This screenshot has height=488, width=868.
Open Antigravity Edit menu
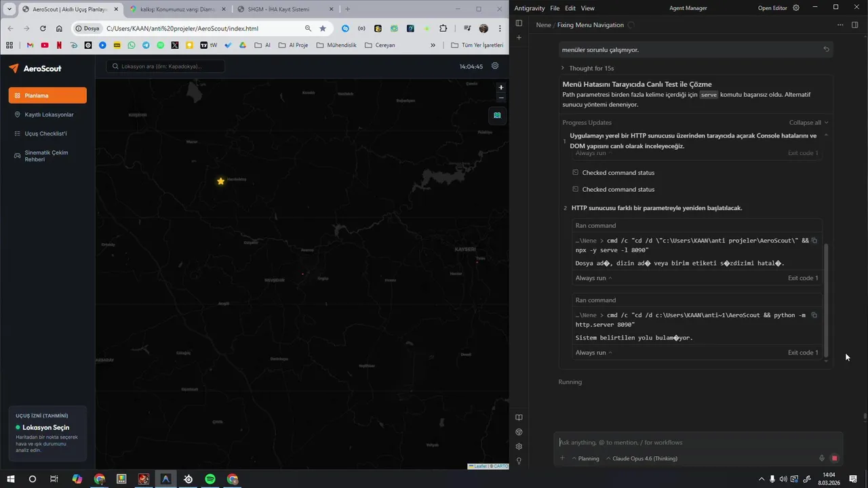click(570, 8)
